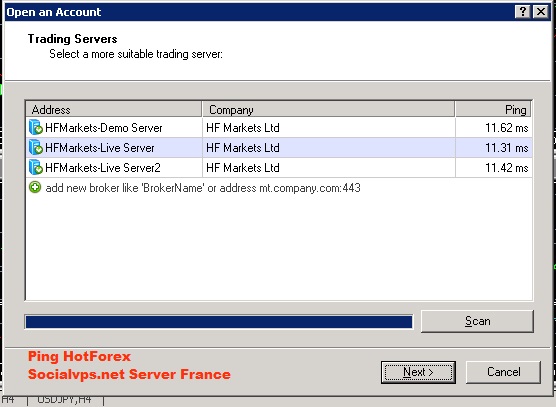Screen dimensions: 556x407
Task: Click the 11.31 ms ping value
Action: point(507,147)
